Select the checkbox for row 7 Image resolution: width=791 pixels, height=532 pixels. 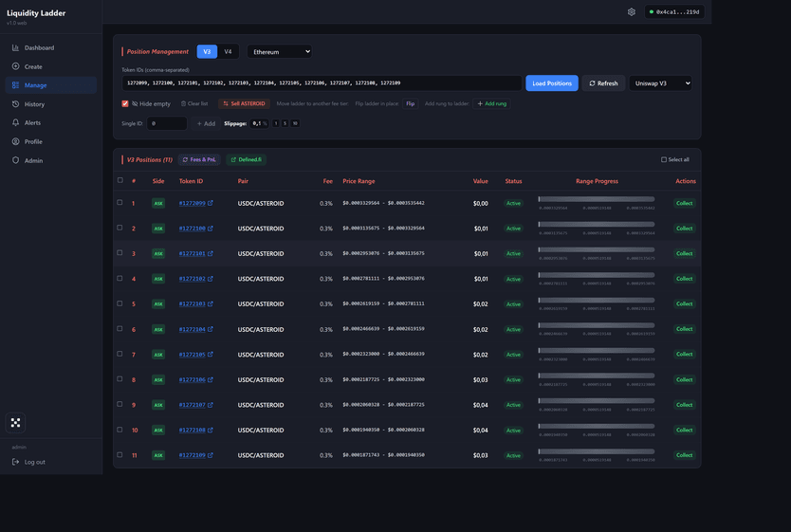[x=120, y=354]
